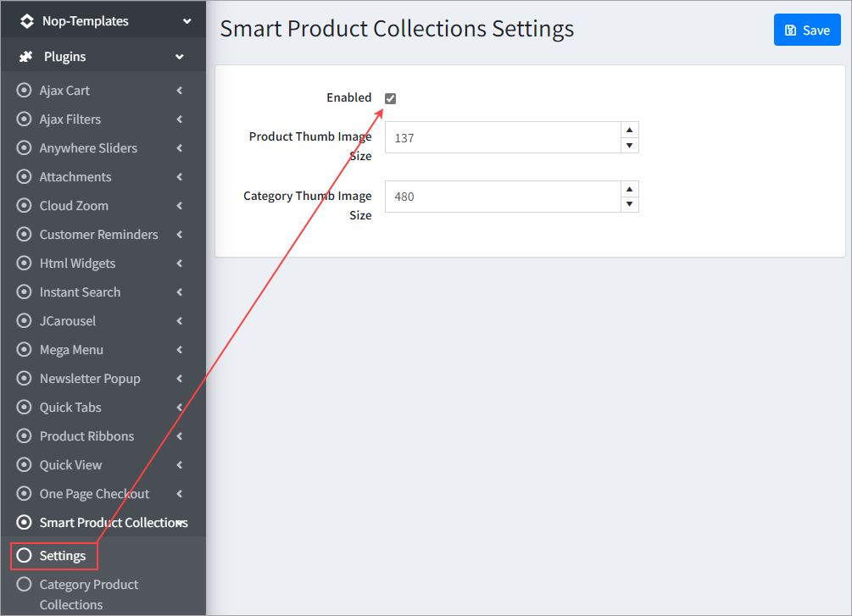Click the Category Thumb Image Size input field

point(502,197)
